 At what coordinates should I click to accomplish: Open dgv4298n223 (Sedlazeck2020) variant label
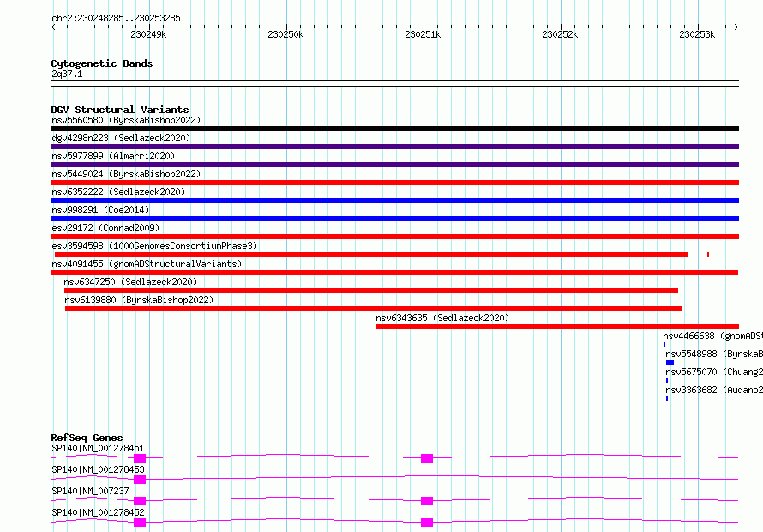[121, 138]
